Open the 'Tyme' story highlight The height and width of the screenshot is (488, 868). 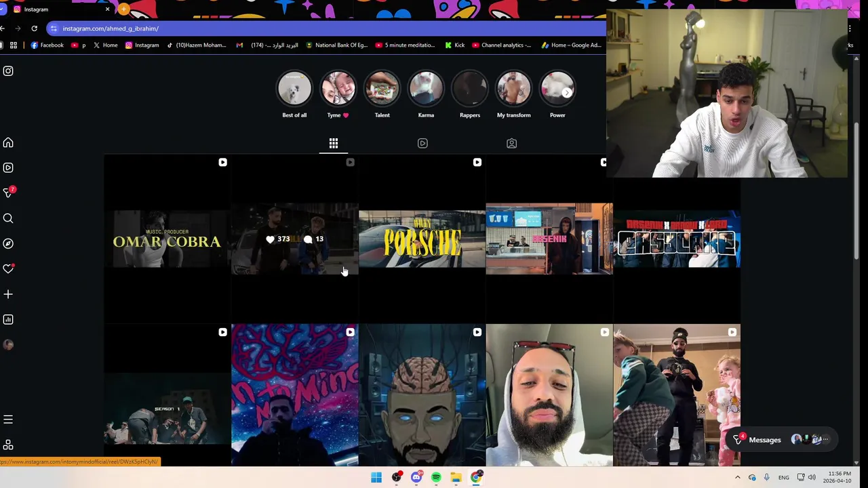tap(338, 89)
